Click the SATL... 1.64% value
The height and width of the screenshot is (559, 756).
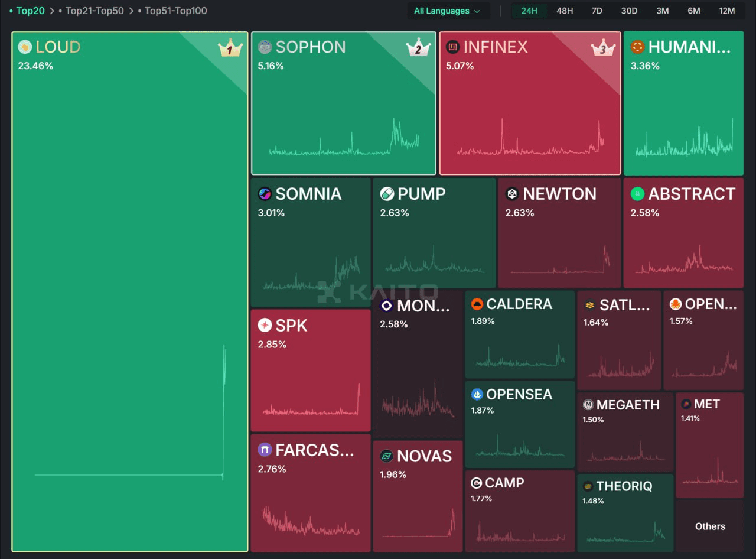pyautogui.click(x=595, y=322)
